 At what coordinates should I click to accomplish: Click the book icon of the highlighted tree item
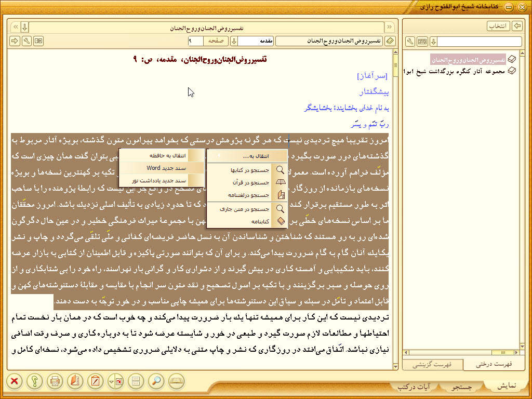coord(512,60)
